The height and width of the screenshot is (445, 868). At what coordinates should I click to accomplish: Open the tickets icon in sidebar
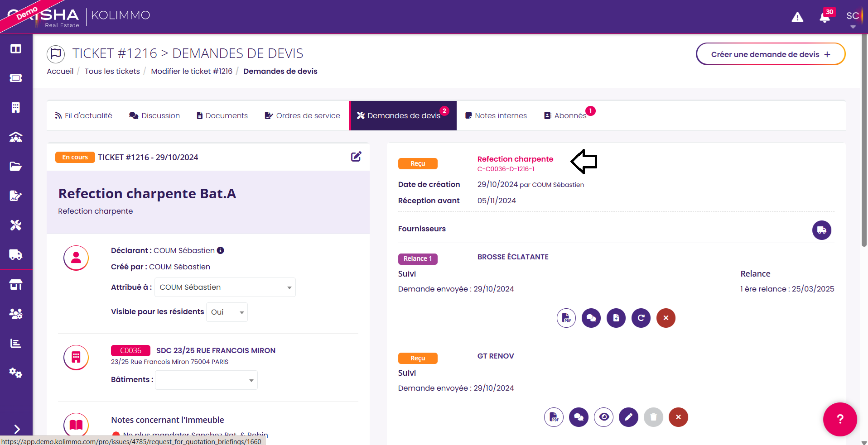coord(16,78)
